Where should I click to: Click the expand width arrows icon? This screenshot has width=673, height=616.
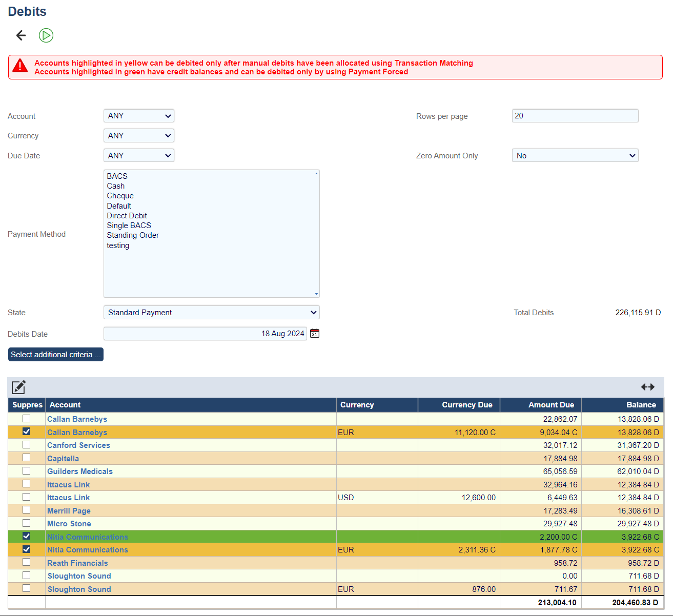(x=647, y=387)
